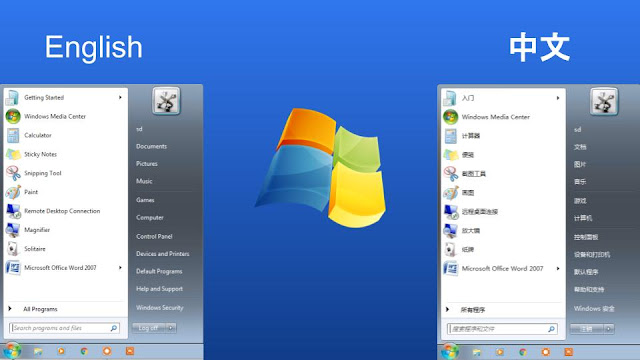This screenshot has width=640, height=360.
Task: Open Solitaire card icon in English menu
Action: 13,249
